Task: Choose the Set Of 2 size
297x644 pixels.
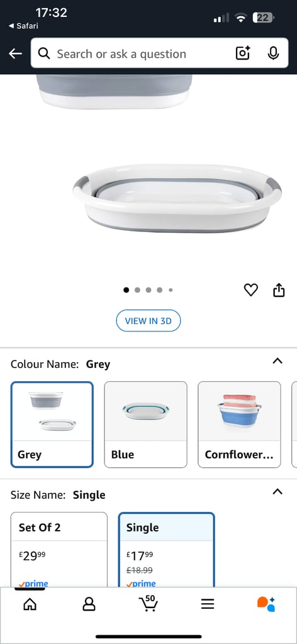Action: (59, 550)
